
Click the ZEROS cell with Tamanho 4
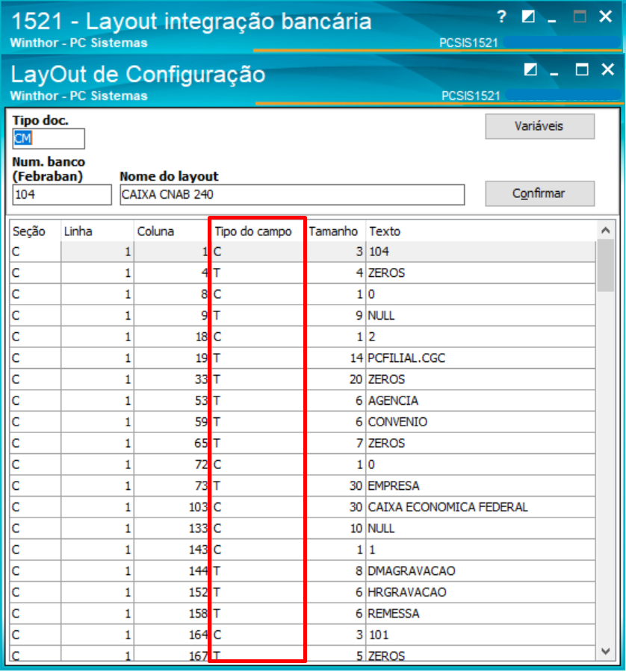point(480,273)
